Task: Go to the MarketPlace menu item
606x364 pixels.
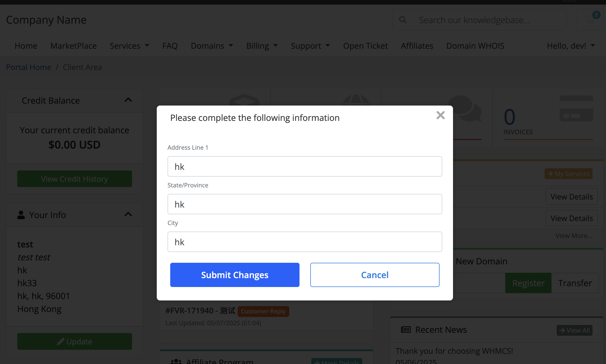Action: [x=73, y=46]
